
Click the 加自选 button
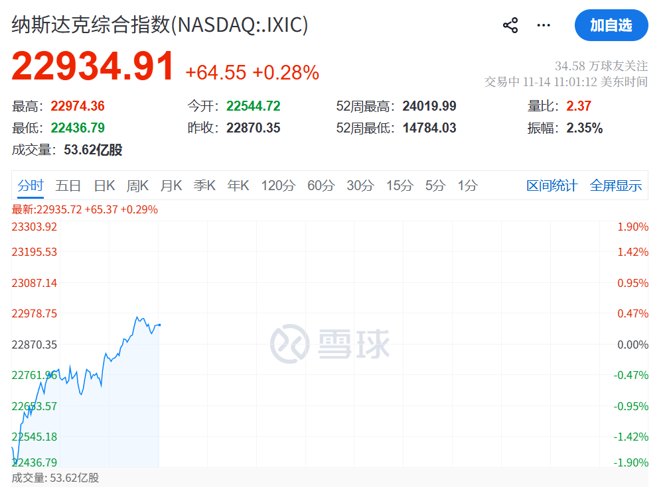click(x=611, y=25)
